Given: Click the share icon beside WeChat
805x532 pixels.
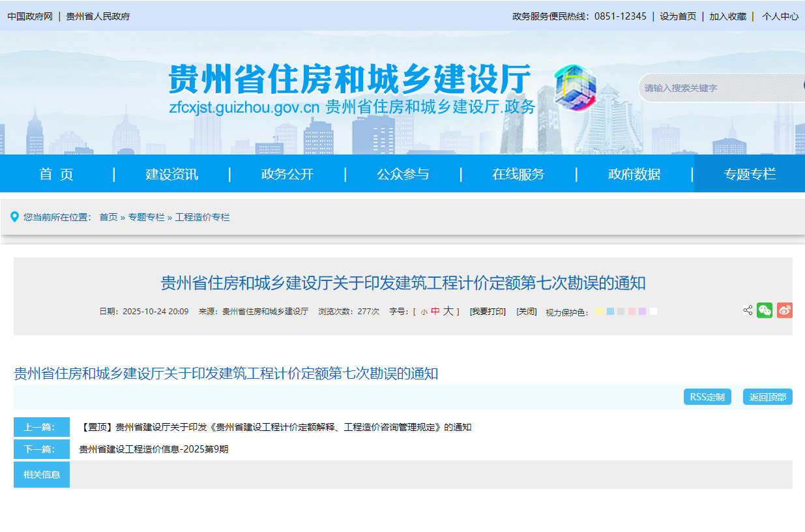Looking at the screenshot, I should tap(748, 311).
